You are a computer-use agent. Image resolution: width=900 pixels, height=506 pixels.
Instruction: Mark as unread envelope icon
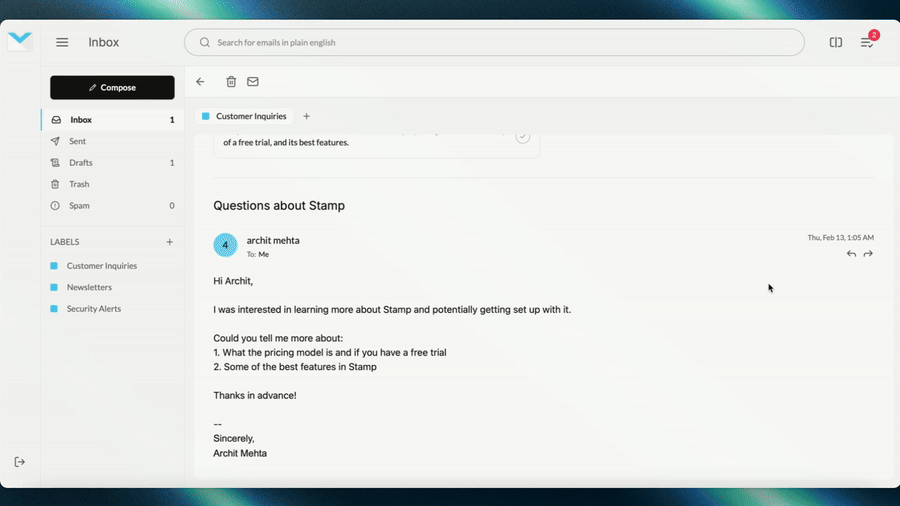pyautogui.click(x=253, y=82)
